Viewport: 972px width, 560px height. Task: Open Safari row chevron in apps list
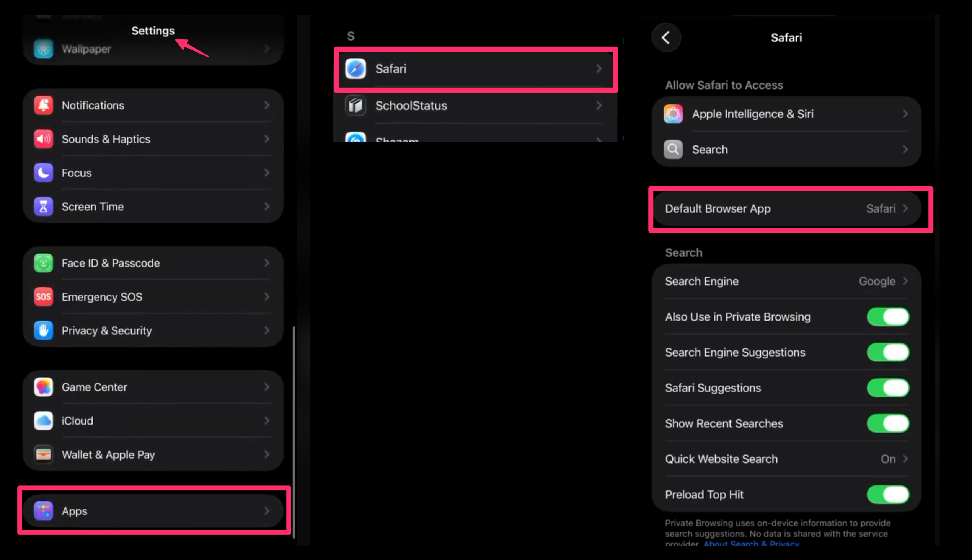(x=599, y=68)
